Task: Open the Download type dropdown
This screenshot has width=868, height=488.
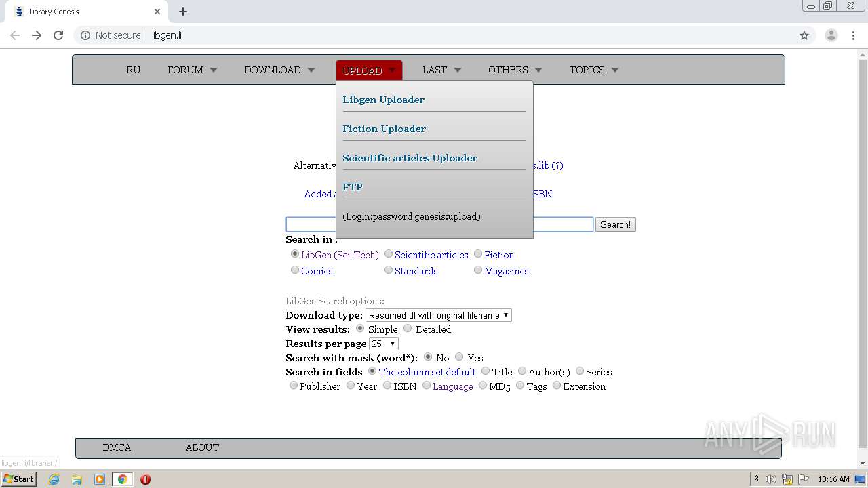Action: point(439,315)
